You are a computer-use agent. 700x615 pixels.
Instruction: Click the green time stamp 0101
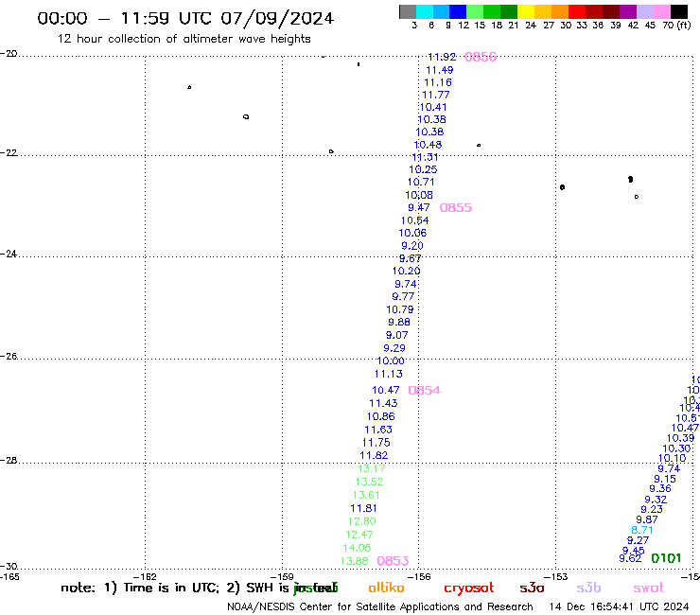click(x=666, y=558)
